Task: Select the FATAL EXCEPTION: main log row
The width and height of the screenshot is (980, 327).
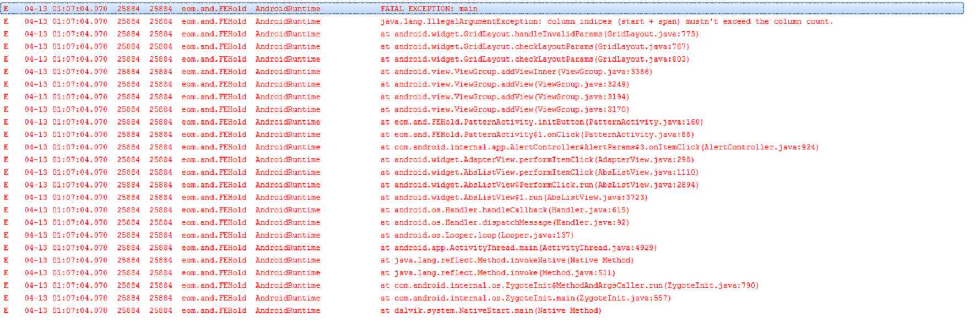Action: [429, 9]
